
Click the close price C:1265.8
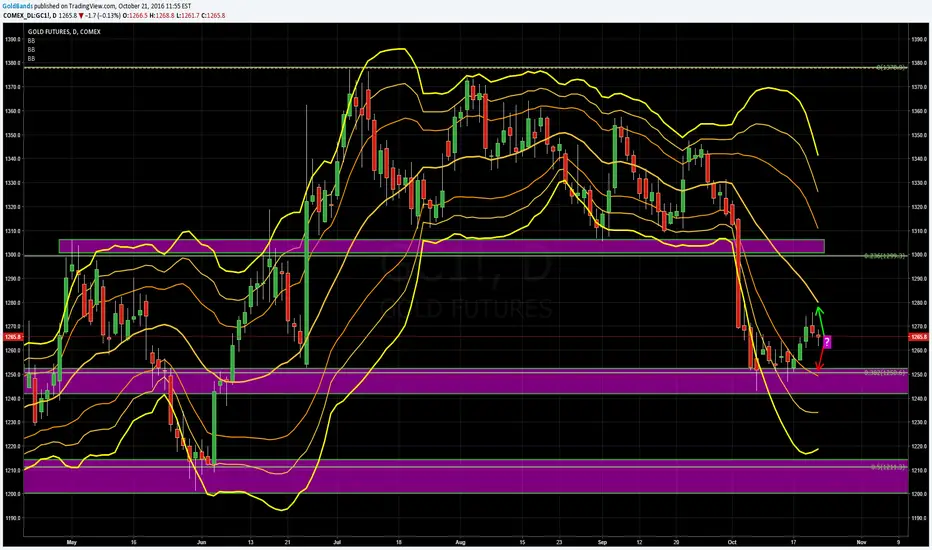point(213,15)
